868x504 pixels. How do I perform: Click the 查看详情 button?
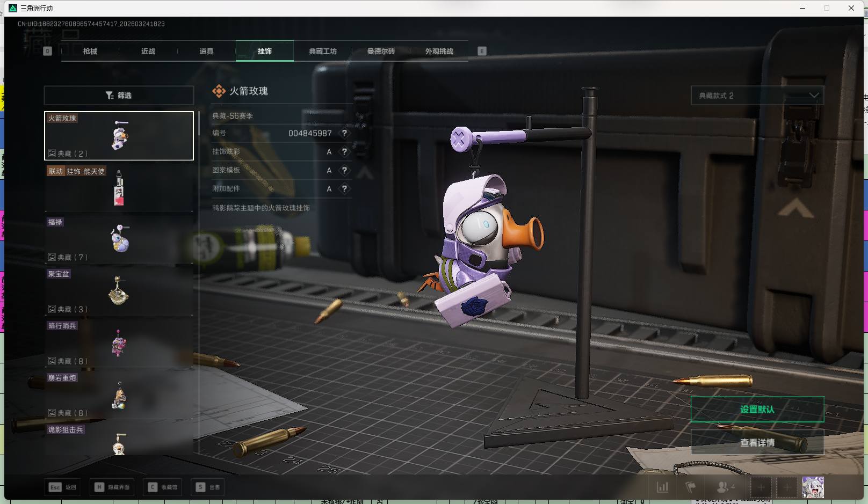click(x=757, y=443)
